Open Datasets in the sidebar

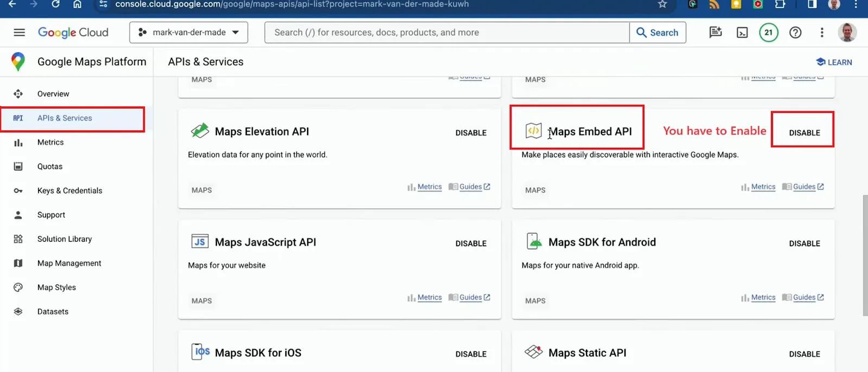click(x=53, y=312)
